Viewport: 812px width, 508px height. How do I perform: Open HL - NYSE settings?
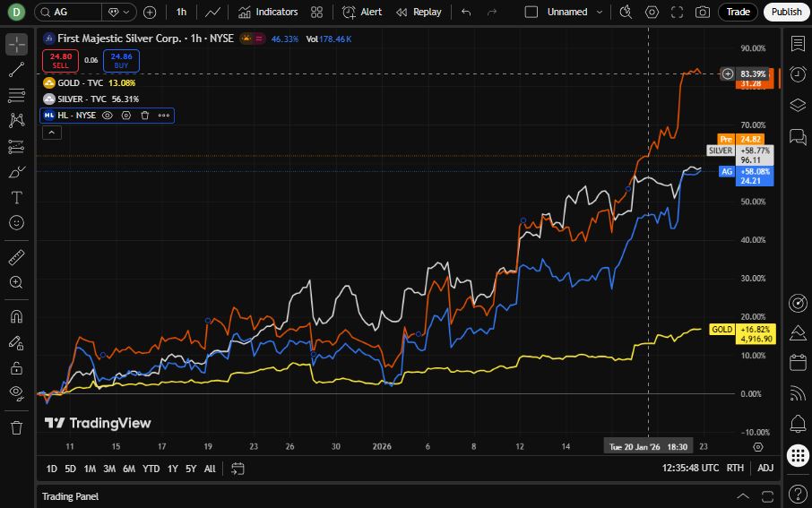(x=126, y=116)
